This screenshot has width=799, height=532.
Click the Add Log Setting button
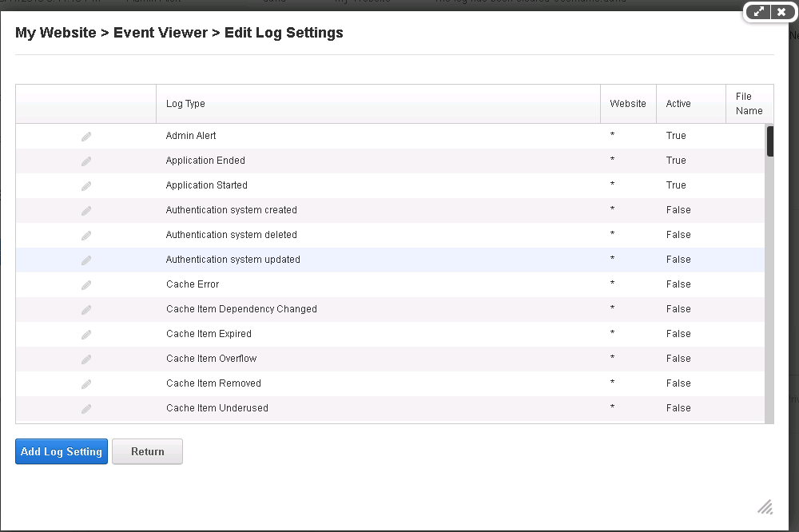[62, 451]
